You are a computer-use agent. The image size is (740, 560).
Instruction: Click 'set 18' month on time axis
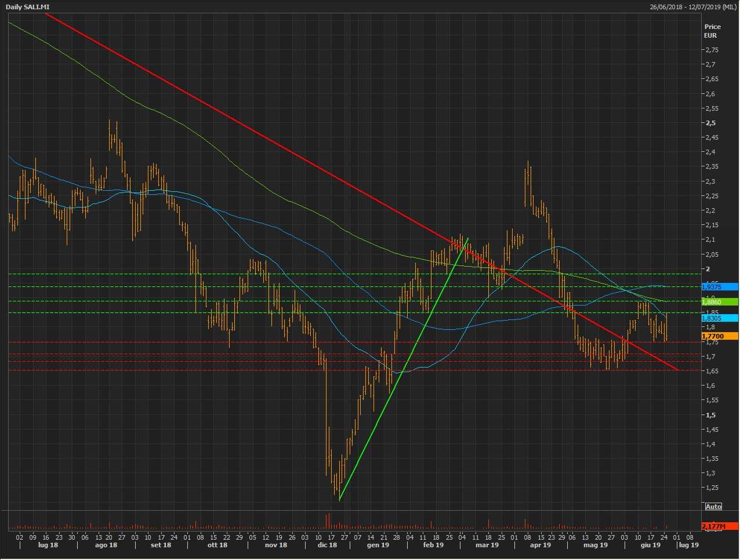pyautogui.click(x=161, y=545)
